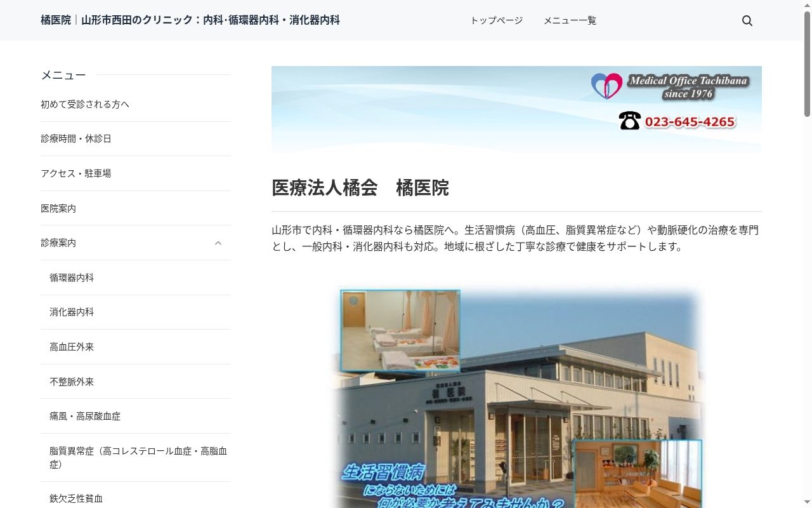Screen dimensions: 812x508
Task: Select 消化器内科 submenu item
Action: pos(72,312)
